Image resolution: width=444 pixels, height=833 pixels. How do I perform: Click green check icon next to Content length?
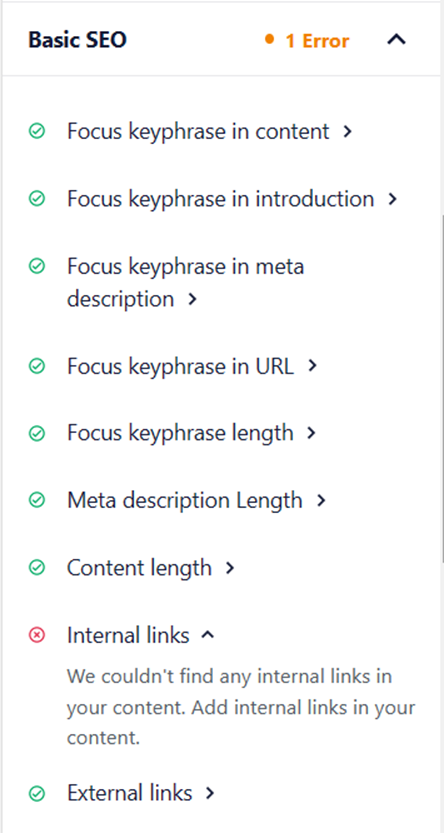pos(37,567)
